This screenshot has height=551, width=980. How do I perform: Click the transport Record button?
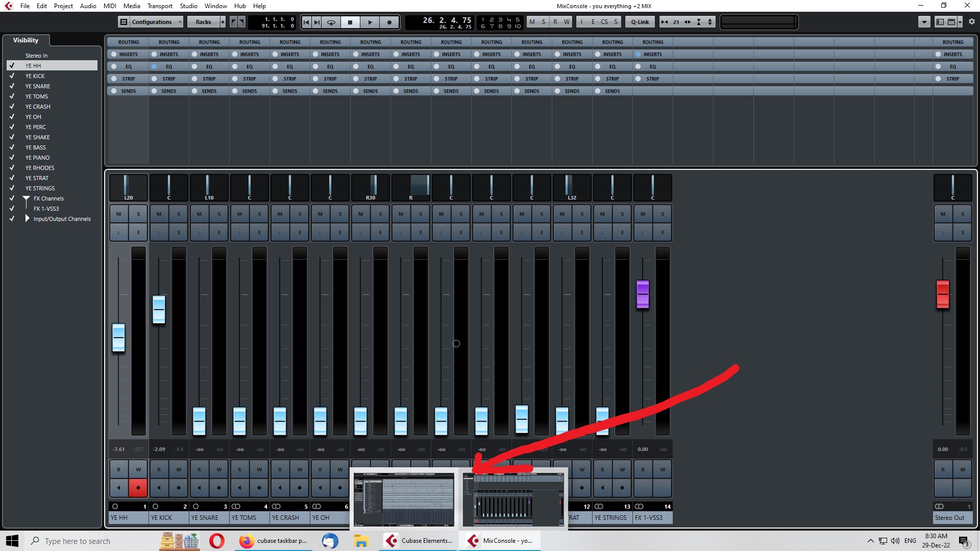[x=389, y=22]
